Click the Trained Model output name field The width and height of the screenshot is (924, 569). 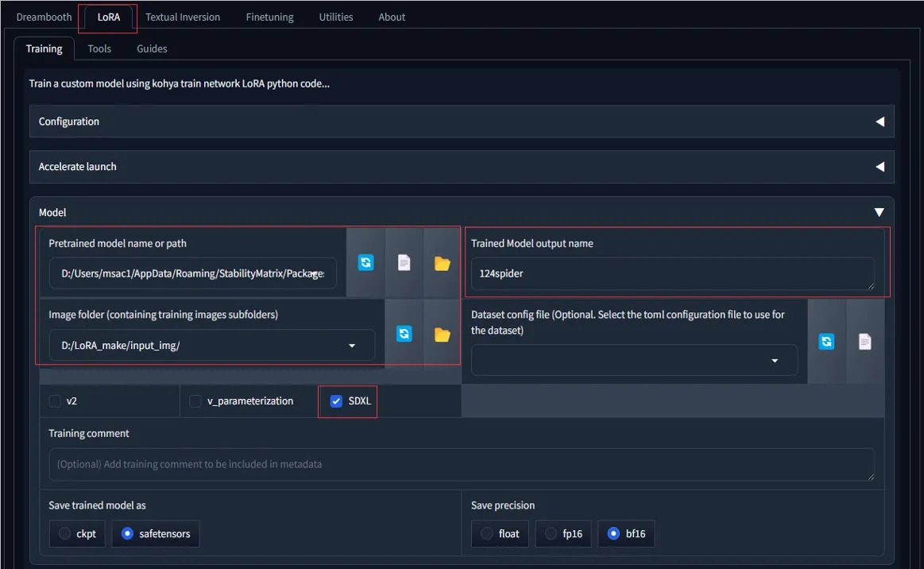pos(671,273)
